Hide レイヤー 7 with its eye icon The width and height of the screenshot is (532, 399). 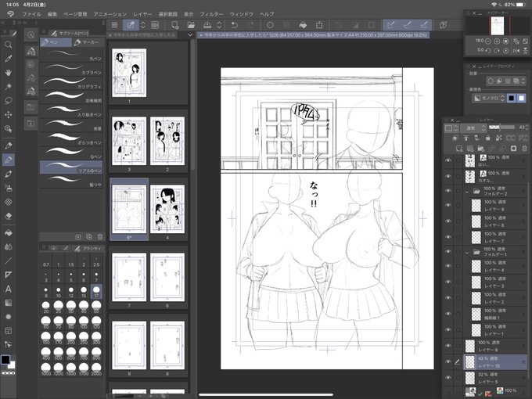[x=448, y=237]
